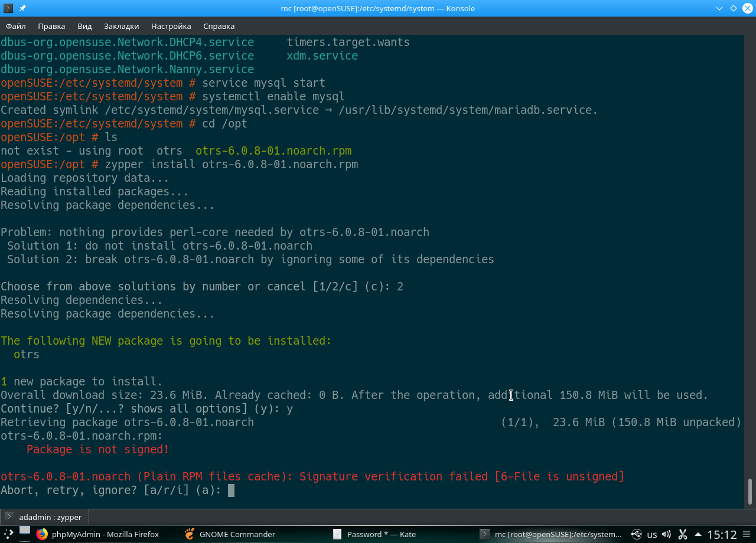Screen dimensions: 756x543
Task: Click the Konsole window menu icon in title bar
Action: tap(8, 8)
